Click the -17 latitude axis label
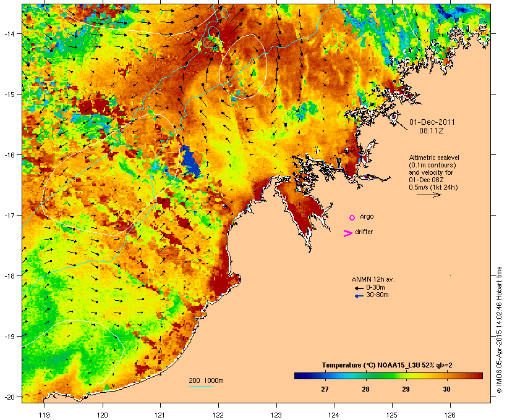Screen dimensions: 507x420 pos(9,215)
